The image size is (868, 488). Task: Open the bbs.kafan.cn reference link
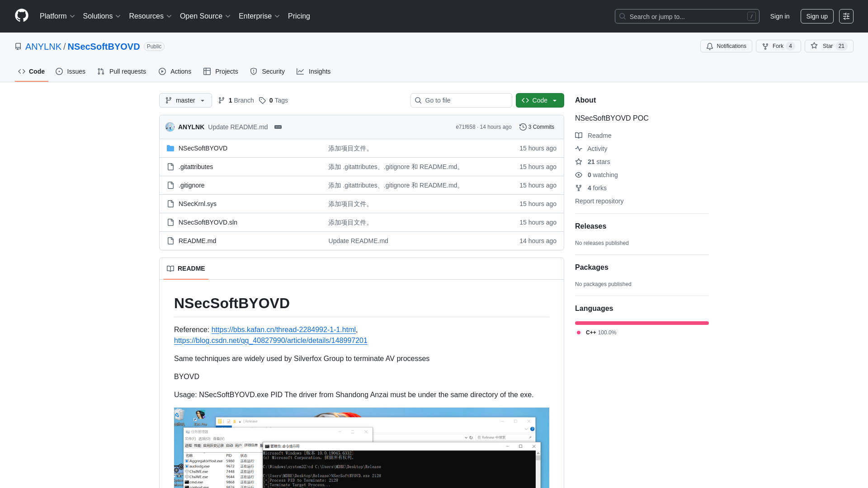click(283, 330)
